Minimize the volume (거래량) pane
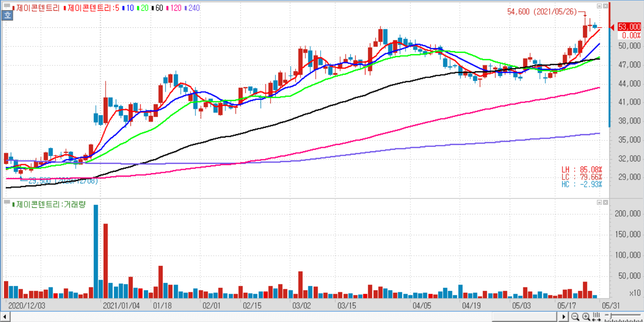644x322 pixels. [600, 201]
